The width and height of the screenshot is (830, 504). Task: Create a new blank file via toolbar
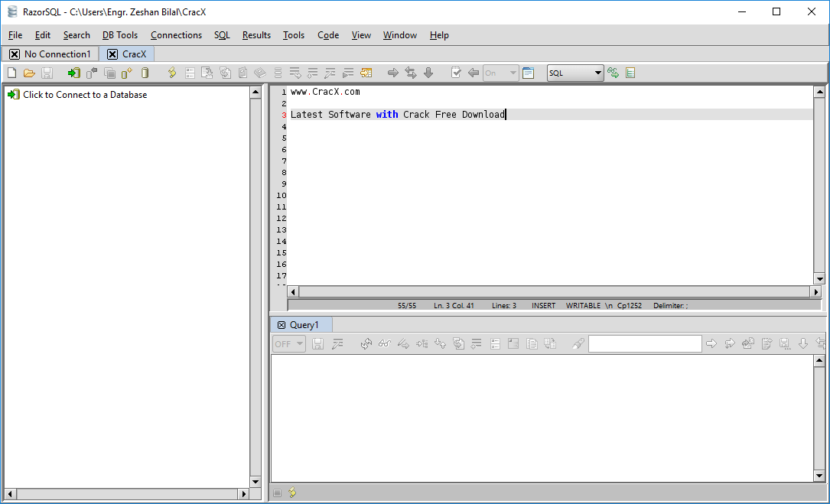11,73
